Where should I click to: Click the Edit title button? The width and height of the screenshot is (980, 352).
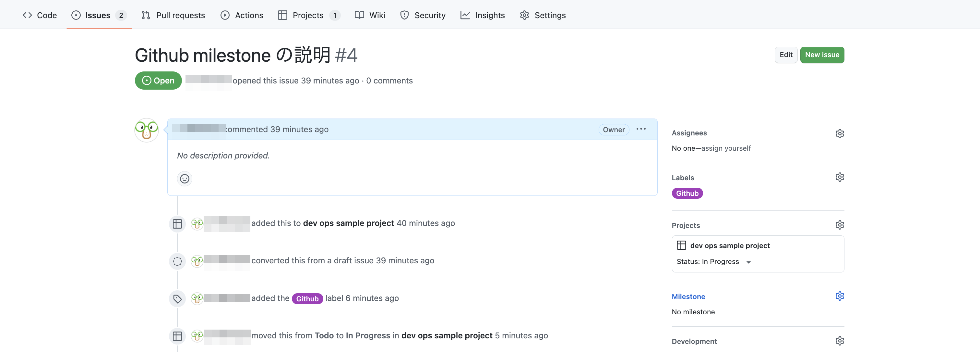pyautogui.click(x=786, y=55)
